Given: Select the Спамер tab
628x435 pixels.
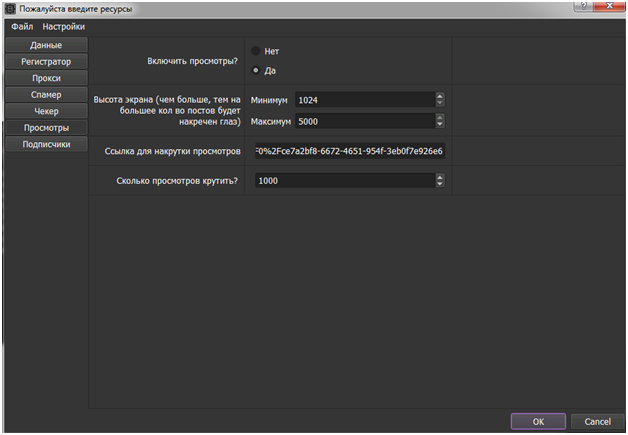Looking at the screenshot, I should tap(45, 95).
